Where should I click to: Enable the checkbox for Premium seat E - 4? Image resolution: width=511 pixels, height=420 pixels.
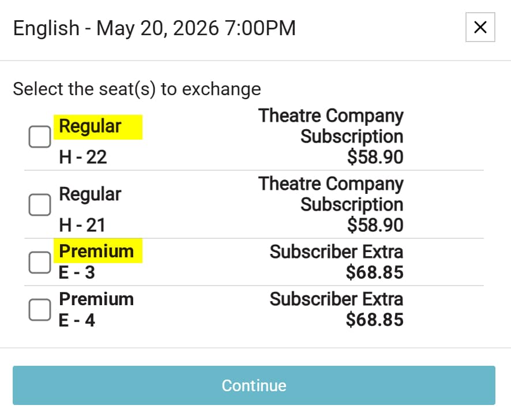click(40, 310)
